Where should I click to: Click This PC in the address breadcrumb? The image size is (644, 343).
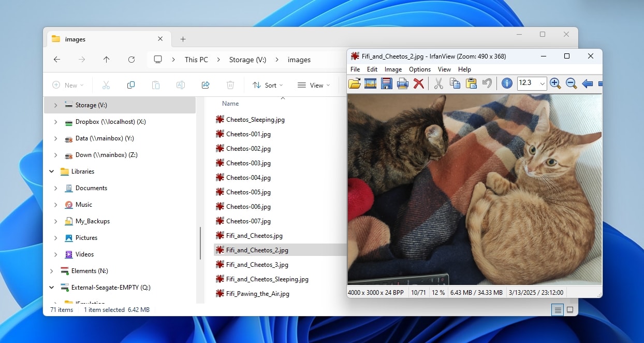196,60
